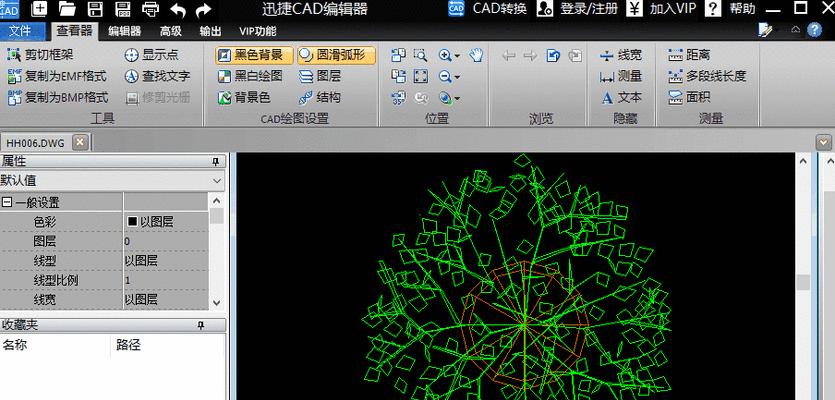The image size is (835, 400).
Task: Toggle 测量 measurement visibility
Action: (x=621, y=76)
